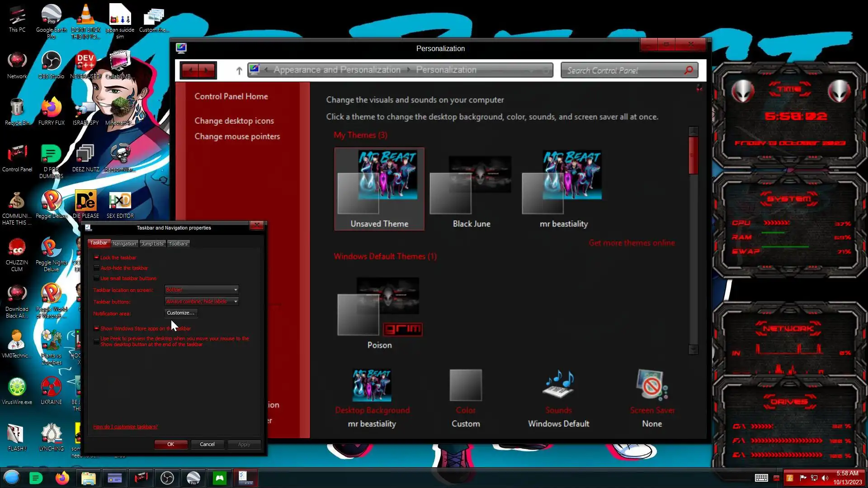Viewport: 868px width, 488px height.
Task: Click the search magnifier icon
Action: click(x=689, y=70)
